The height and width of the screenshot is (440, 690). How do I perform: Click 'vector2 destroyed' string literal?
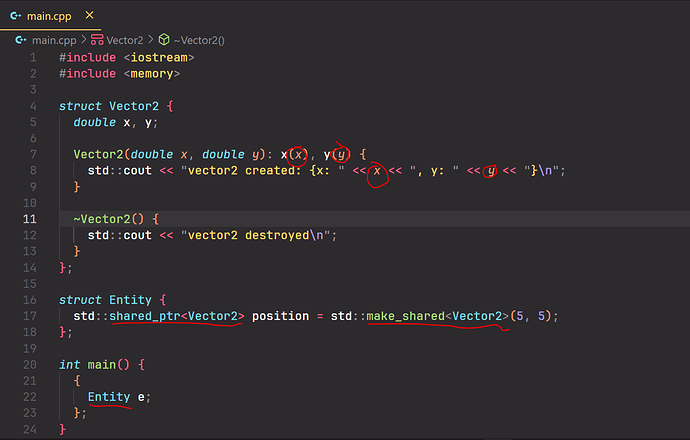click(x=256, y=235)
